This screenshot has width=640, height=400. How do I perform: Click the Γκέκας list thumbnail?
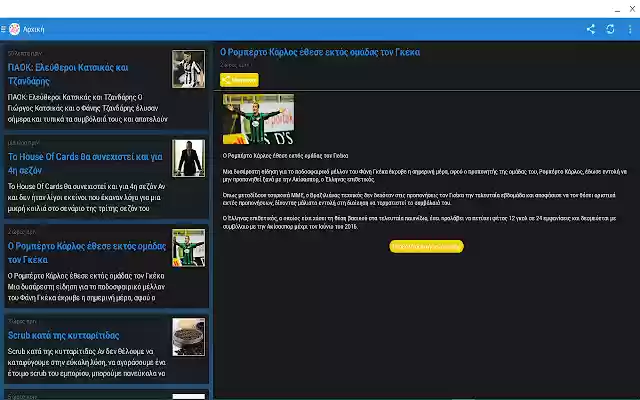coord(188,248)
